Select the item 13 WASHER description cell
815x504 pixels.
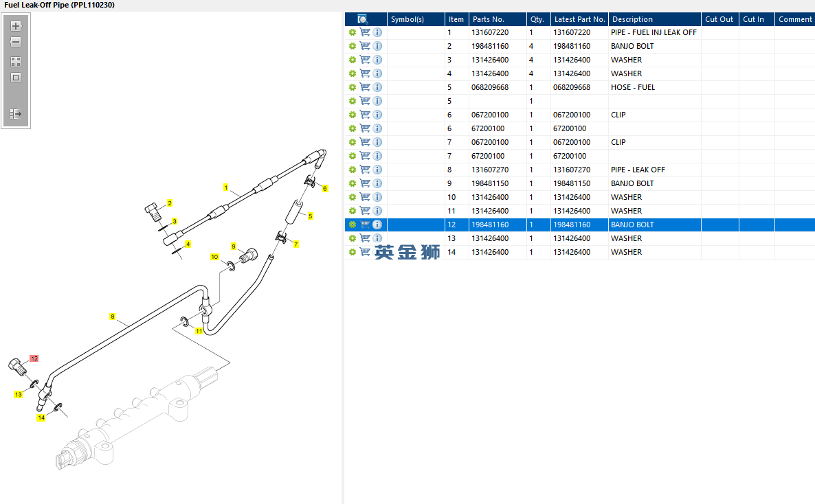[655, 238]
